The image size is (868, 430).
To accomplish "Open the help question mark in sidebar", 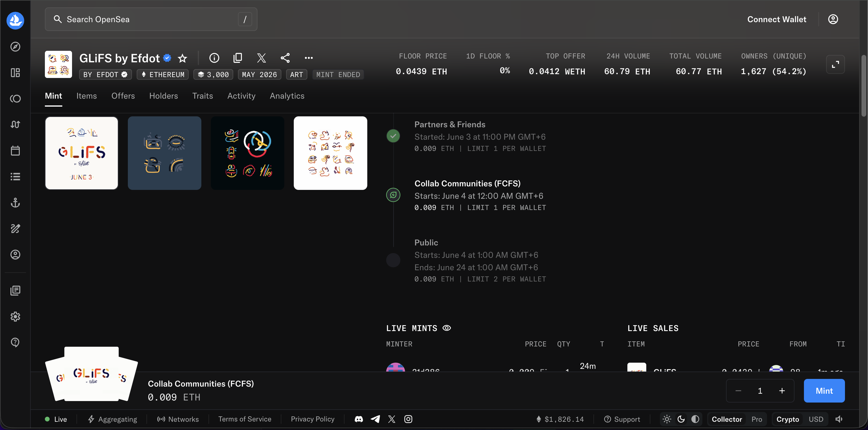I will [15, 342].
